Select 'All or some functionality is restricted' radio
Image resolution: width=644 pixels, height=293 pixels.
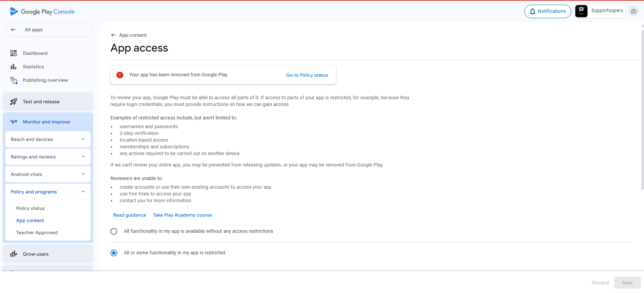point(114,253)
